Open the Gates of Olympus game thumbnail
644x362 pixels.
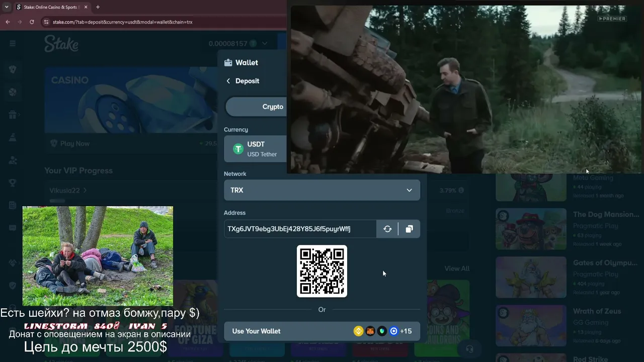click(531, 277)
